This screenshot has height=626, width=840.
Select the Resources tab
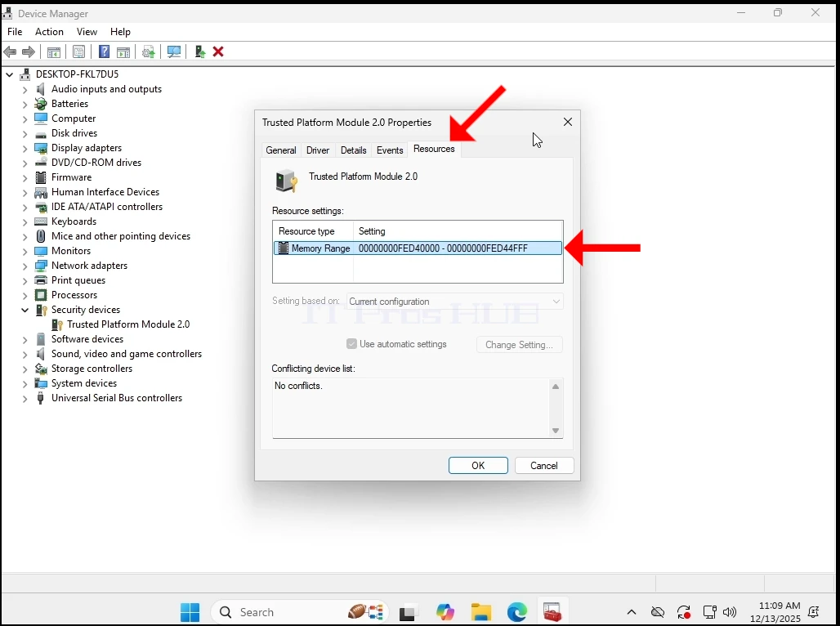point(434,149)
